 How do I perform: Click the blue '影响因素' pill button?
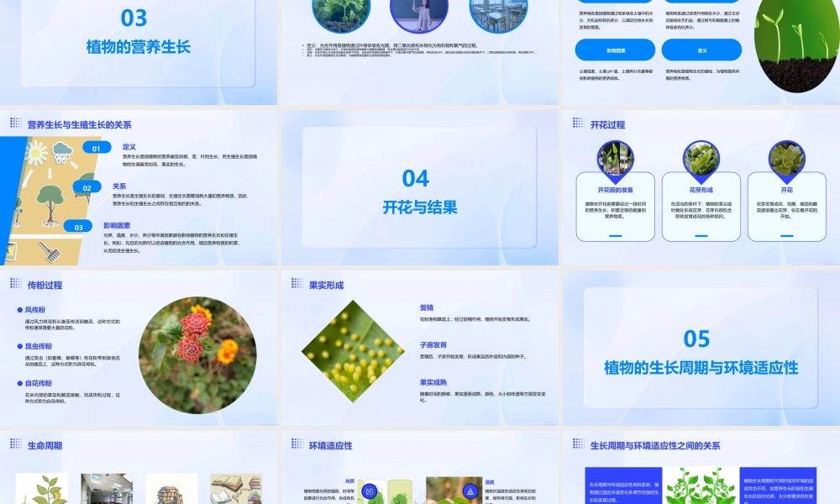click(615, 50)
